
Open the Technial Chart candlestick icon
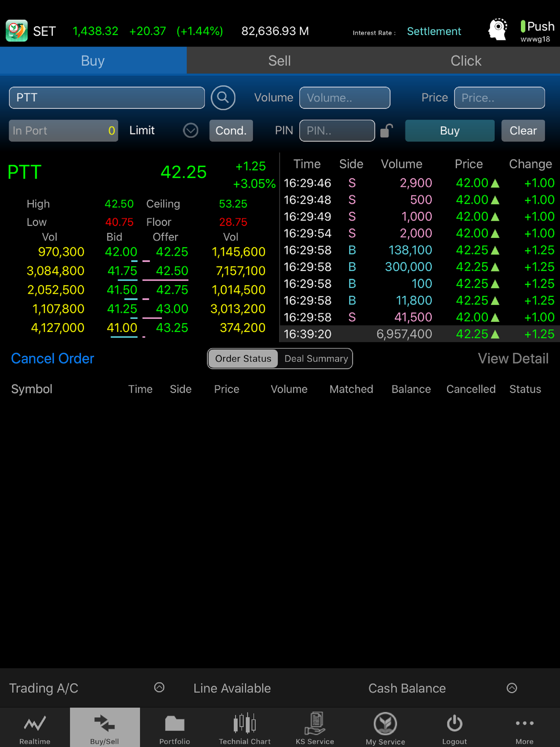tap(244, 723)
